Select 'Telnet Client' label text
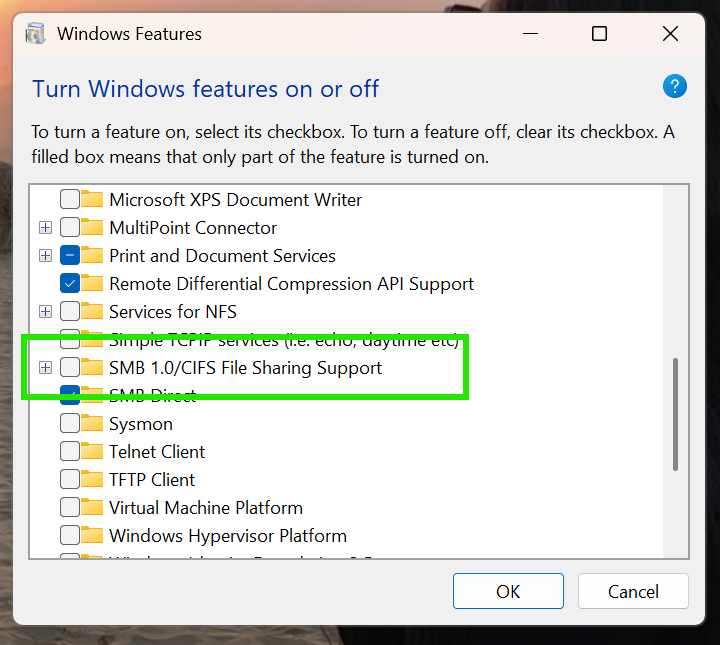 (157, 452)
